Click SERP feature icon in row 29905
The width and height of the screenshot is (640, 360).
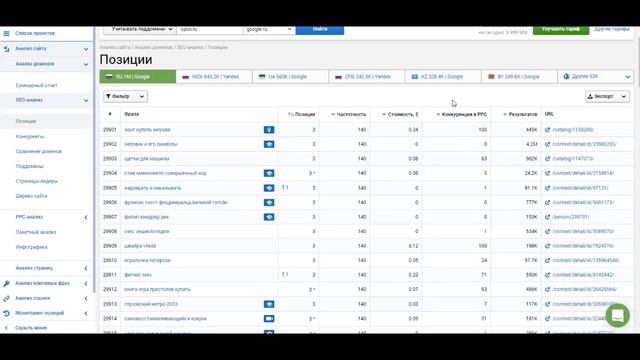click(x=269, y=188)
